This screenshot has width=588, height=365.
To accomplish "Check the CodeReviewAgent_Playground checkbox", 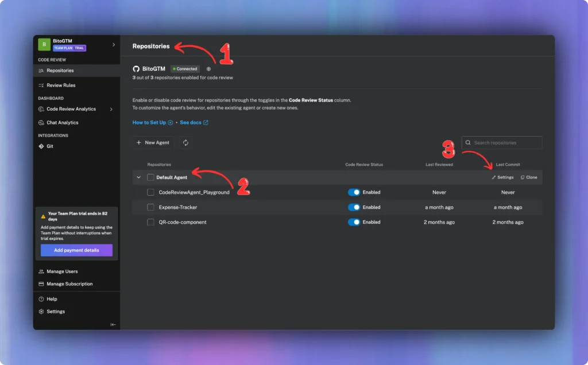I will (x=150, y=192).
